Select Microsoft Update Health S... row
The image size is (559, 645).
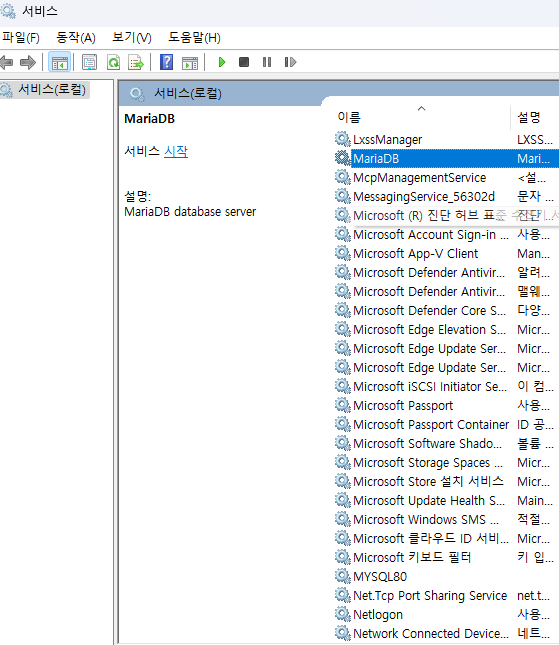click(x=446, y=500)
